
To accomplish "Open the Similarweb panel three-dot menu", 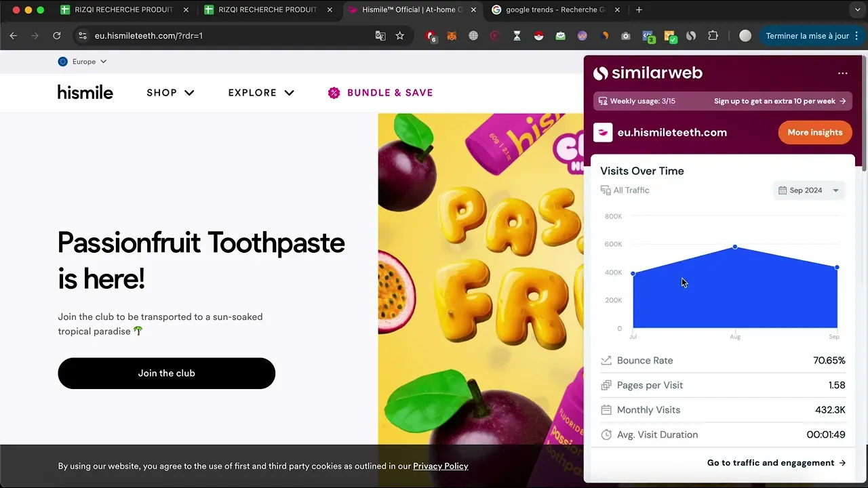I will click(x=842, y=73).
